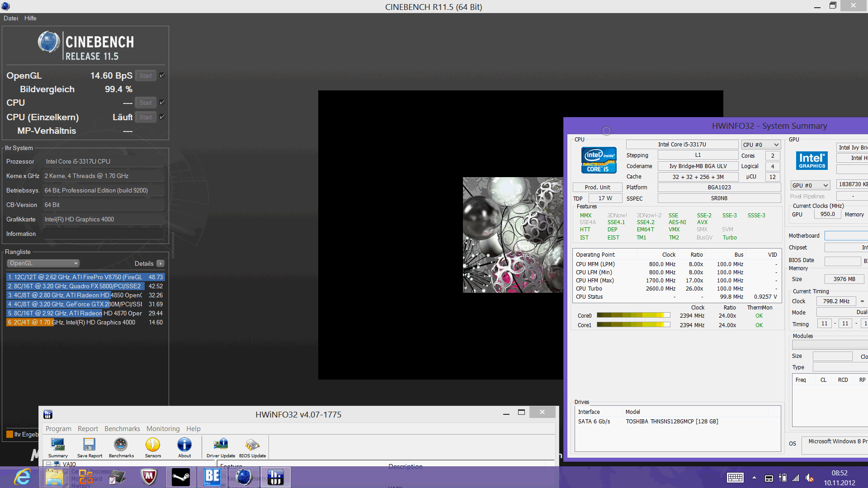Switch to HWiNFO32 via its taskbar icon
The height and width of the screenshot is (488, 868).
pos(275,477)
